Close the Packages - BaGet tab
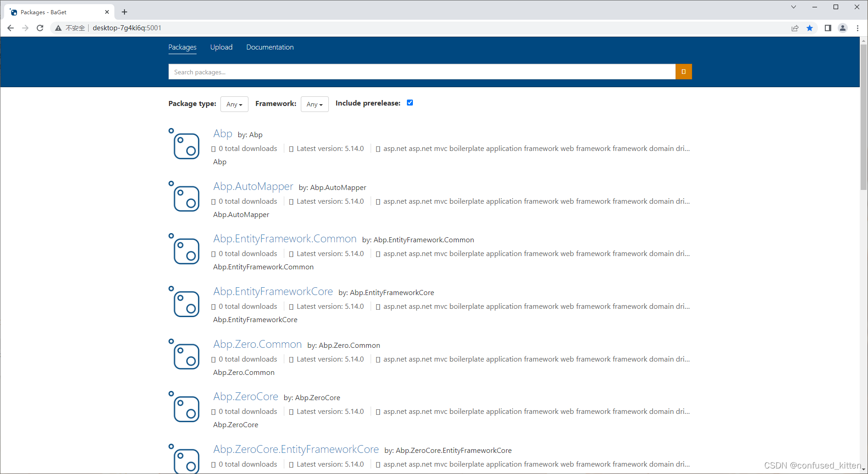Viewport: 868px width, 474px height. click(107, 12)
